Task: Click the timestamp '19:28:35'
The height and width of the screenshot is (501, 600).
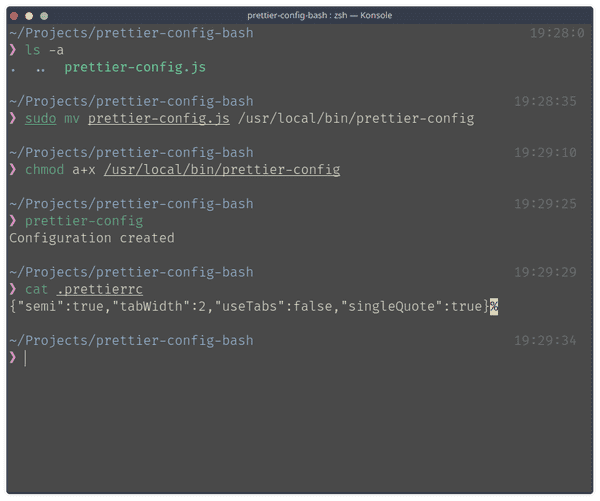Action: click(x=545, y=101)
